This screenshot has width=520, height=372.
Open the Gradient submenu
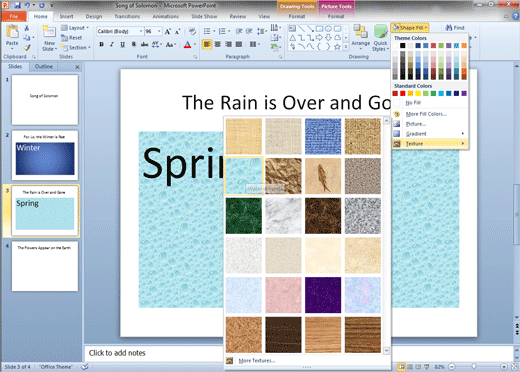coord(430,134)
